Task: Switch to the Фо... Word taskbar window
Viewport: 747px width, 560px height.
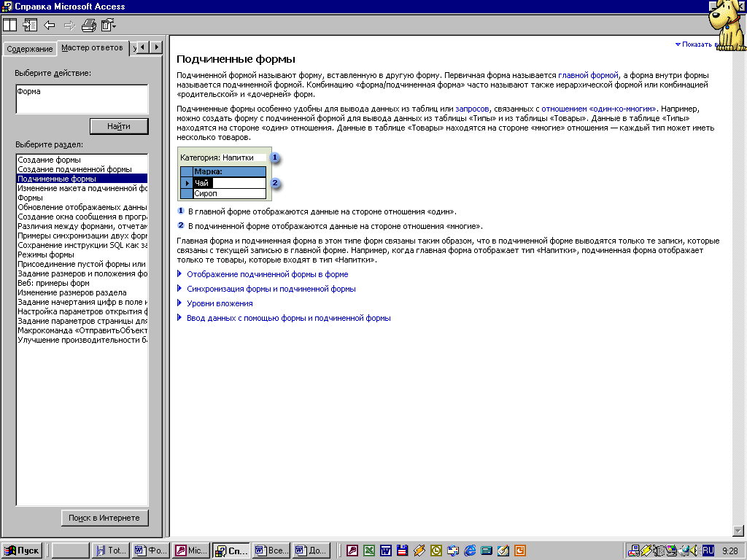Action: click(x=151, y=551)
